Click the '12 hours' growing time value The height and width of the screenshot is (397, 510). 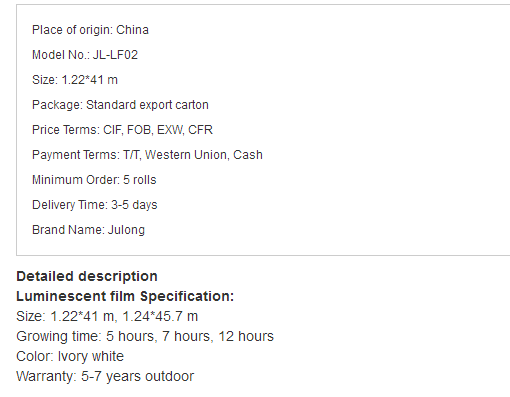pos(246,336)
